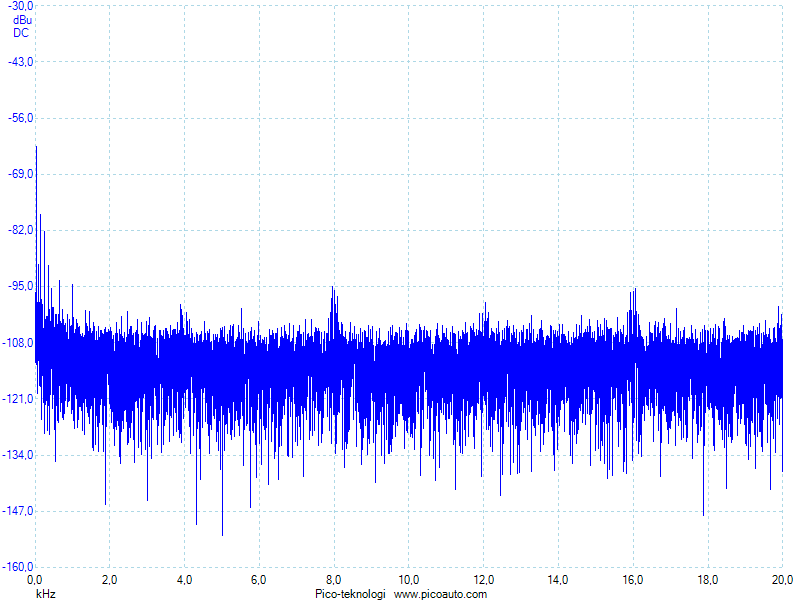This screenshot has height=600, width=800.
Task: Click the 20,0 frequency axis label
Action: coord(782,580)
